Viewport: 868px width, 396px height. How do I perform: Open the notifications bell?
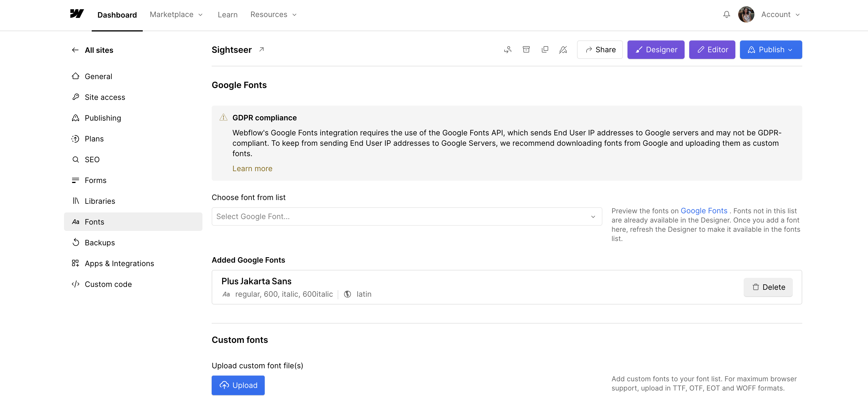click(726, 14)
